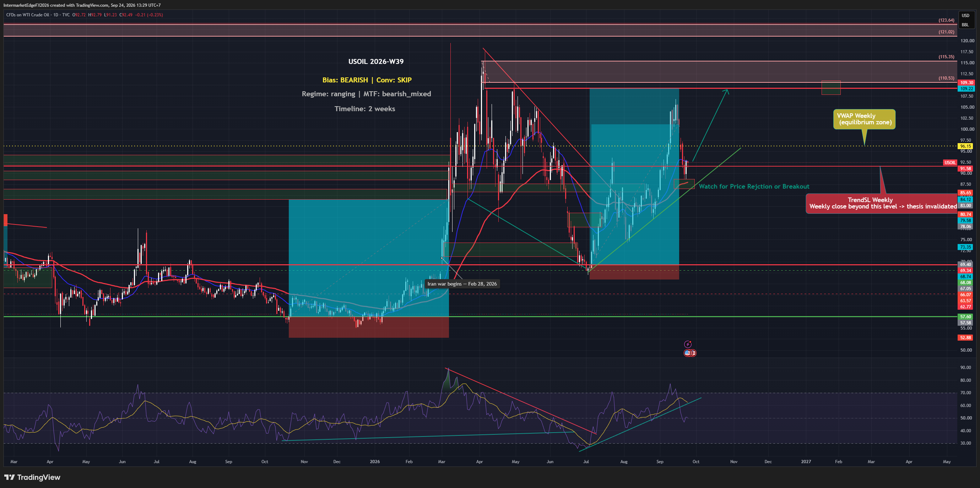Screen dimensions: 980x488
Task: Click the red 91.58 price label
Action: [965, 168]
